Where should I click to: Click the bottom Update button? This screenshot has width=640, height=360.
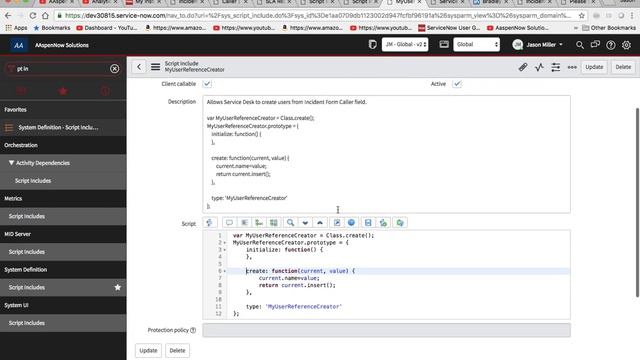pyautogui.click(x=148, y=351)
